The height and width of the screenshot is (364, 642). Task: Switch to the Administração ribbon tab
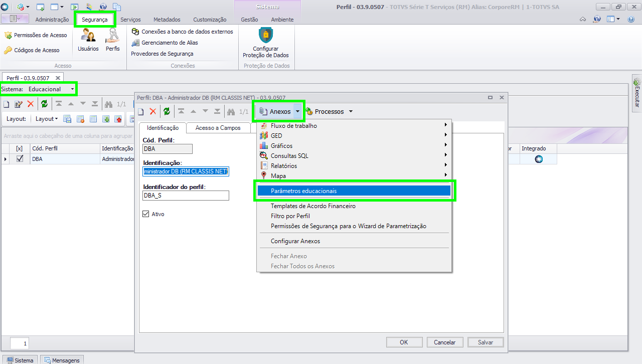point(52,20)
